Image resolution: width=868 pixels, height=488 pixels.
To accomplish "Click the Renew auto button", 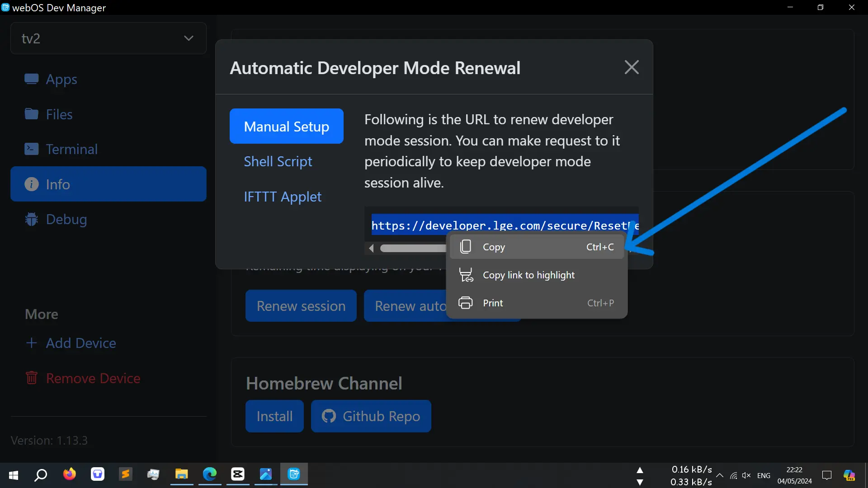I will point(405,306).
